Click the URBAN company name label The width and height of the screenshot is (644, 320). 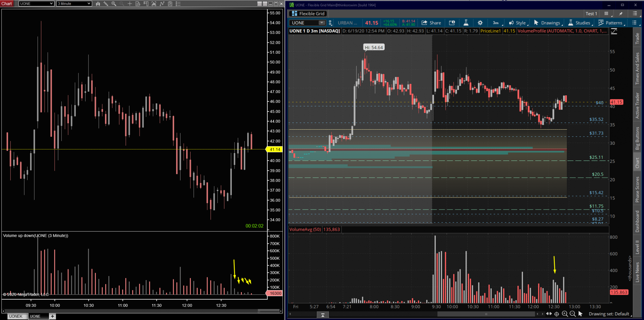347,23
